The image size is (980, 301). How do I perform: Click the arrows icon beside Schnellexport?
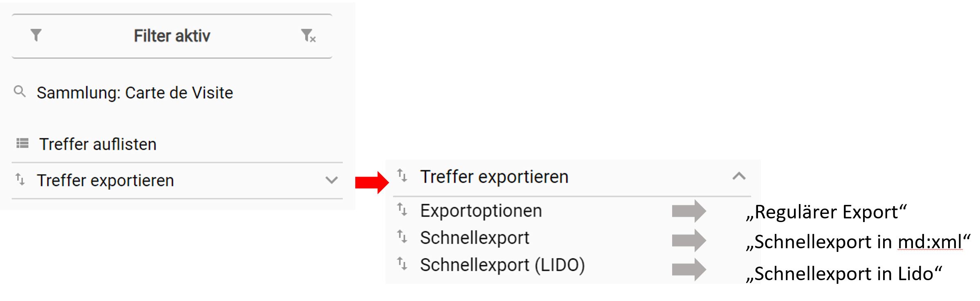pos(402,237)
